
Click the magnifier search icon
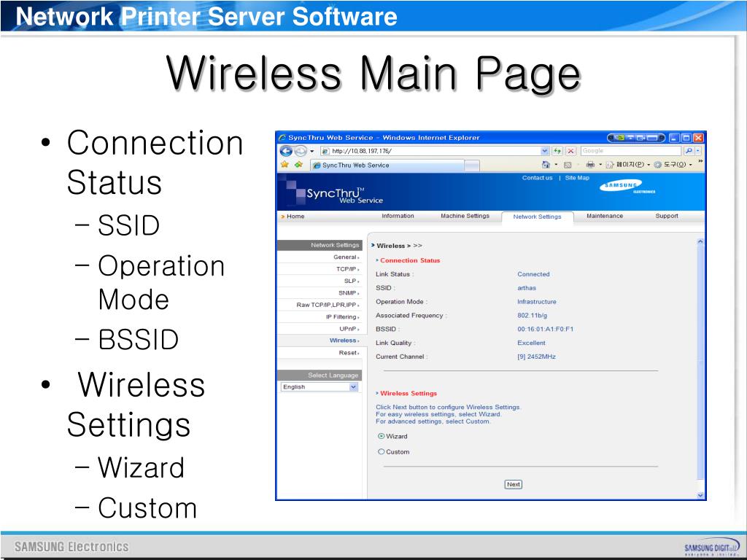[x=689, y=150]
